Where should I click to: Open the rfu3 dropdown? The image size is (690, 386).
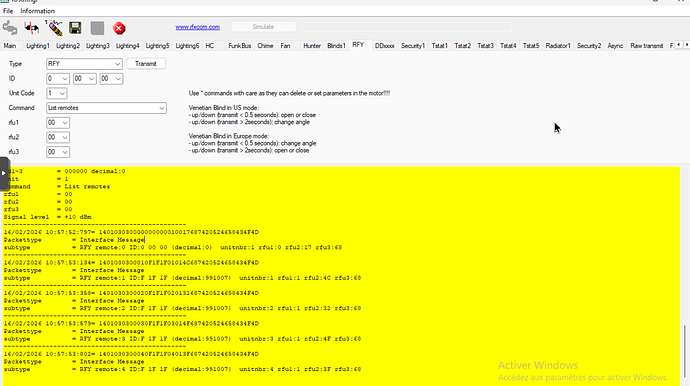[58, 152]
